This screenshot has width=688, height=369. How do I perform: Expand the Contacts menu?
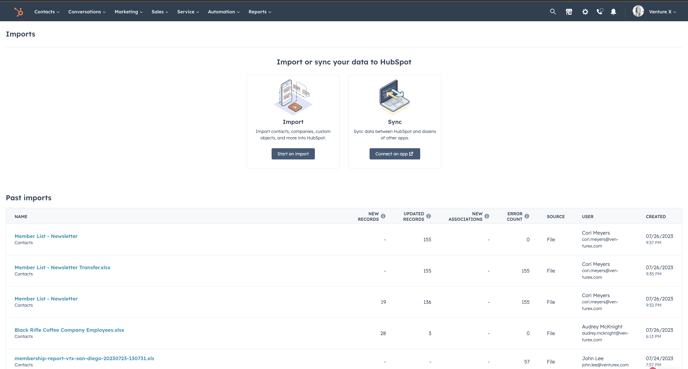pos(47,12)
